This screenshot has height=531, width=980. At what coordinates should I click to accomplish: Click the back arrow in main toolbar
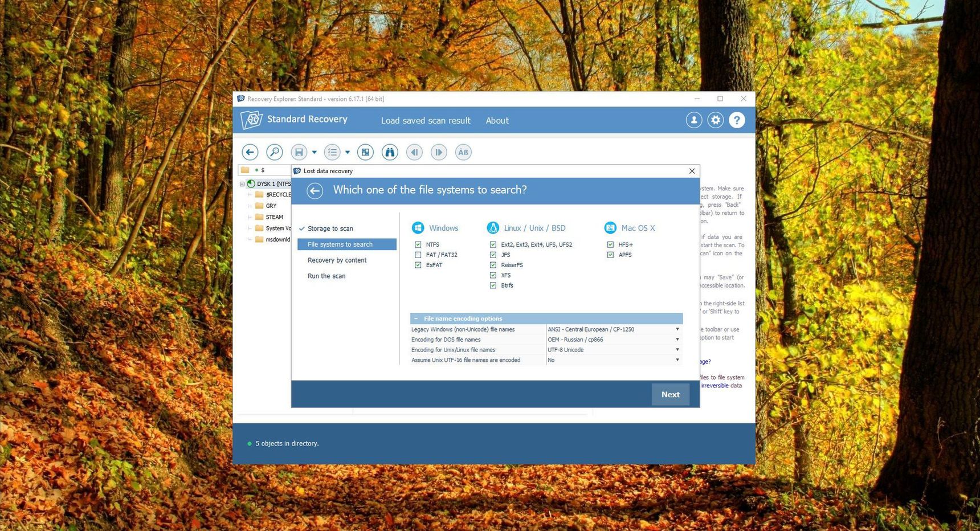(250, 152)
